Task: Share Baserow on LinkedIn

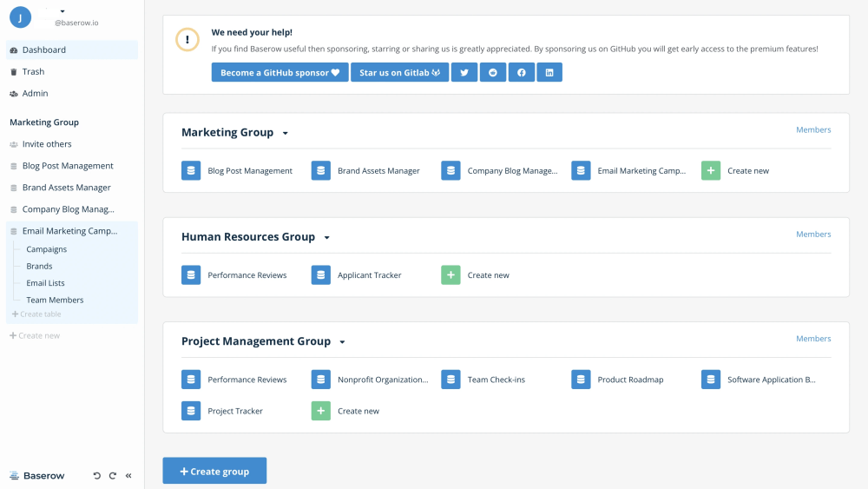Action: [549, 73]
